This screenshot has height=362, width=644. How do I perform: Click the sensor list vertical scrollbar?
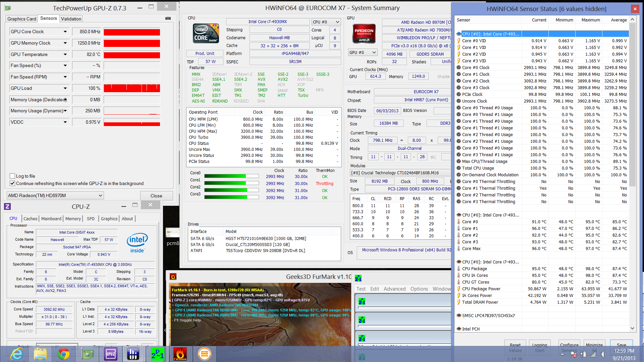[x=632, y=104]
